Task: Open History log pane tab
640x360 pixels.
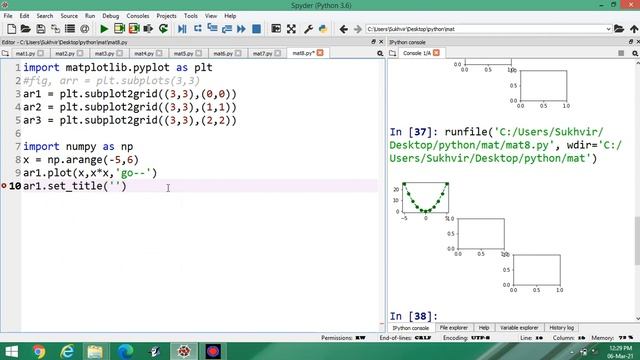Action: coord(561,328)
